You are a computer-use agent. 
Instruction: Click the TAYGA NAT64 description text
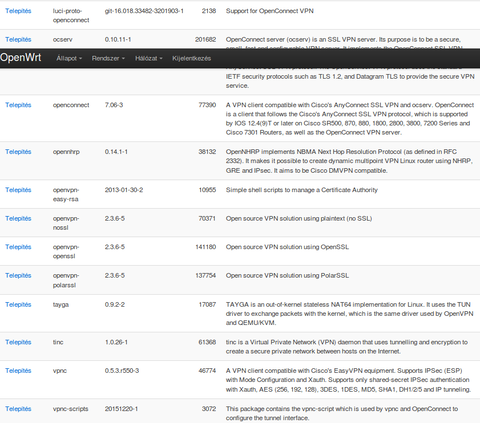click(349, 314)
